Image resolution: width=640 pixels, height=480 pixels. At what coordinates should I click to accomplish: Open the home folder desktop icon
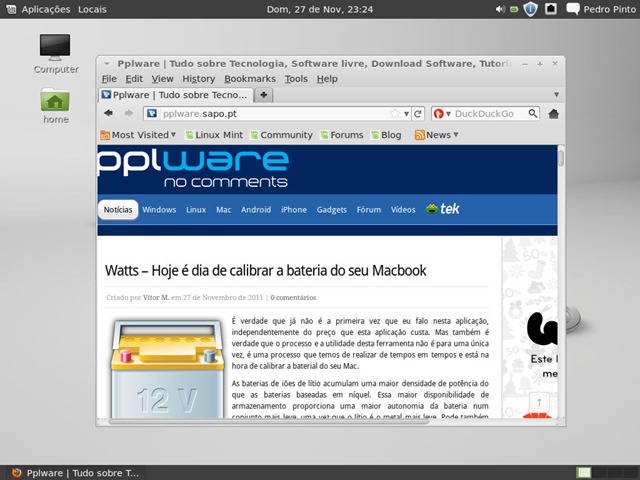(x=56, y=105)
